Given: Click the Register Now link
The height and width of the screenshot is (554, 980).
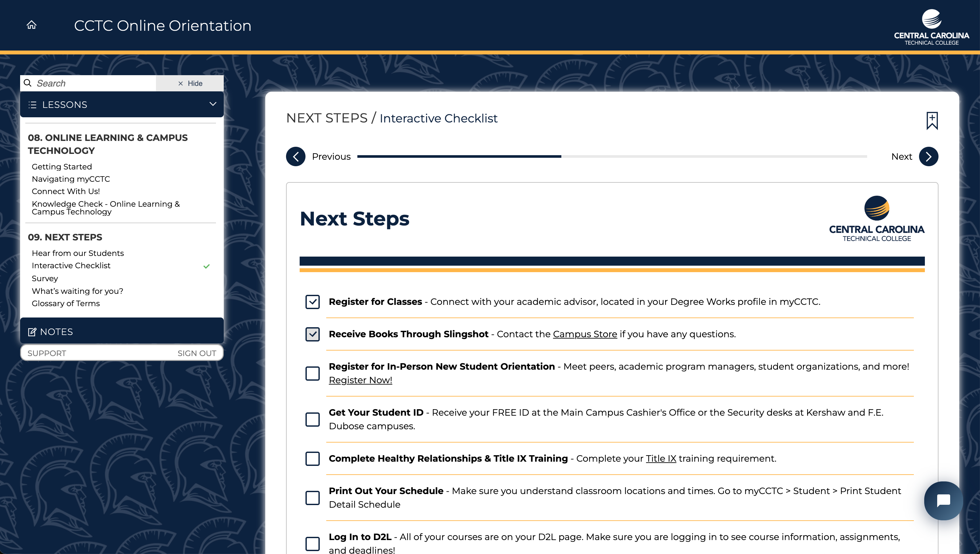Looking at the screenshot, I should click(360, 380).
